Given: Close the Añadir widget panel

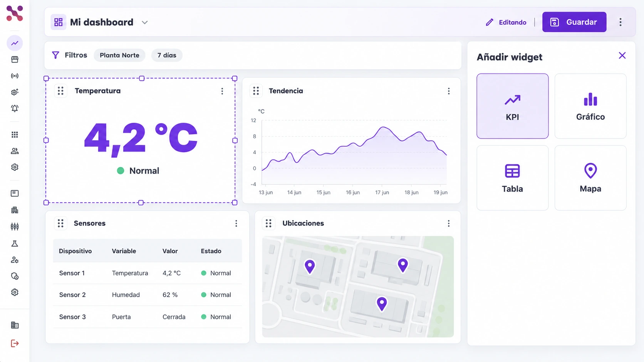Looking at the screenshot, I should point(622,56).
